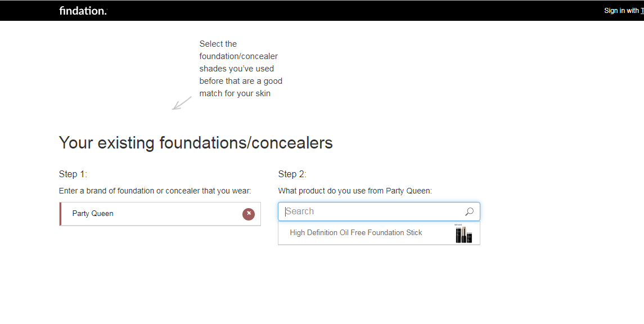The height and width of the screenshot is (324, 644).
Task: Clear the Party Queen brand selection
Action: coord(249,214)
